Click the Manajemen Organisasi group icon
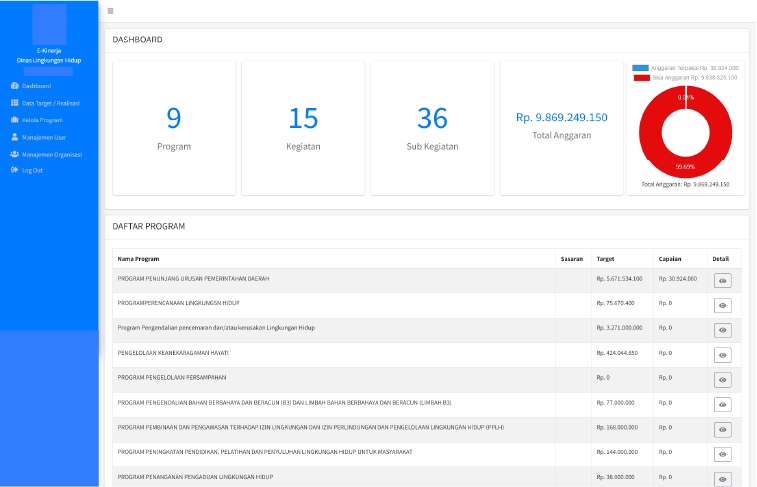 tap(14, 154)
